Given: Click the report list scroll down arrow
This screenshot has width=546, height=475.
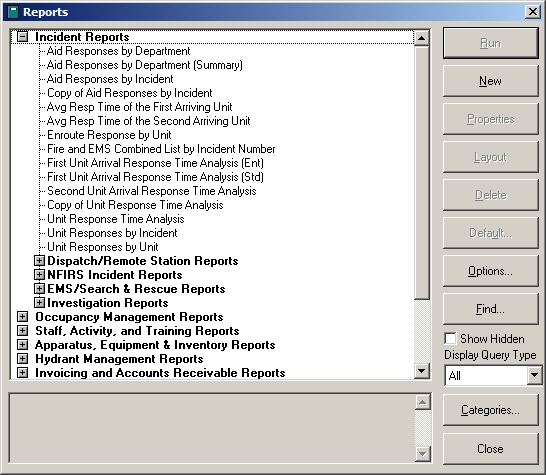Looking at the screenshot, I should (x=422, y=371).
